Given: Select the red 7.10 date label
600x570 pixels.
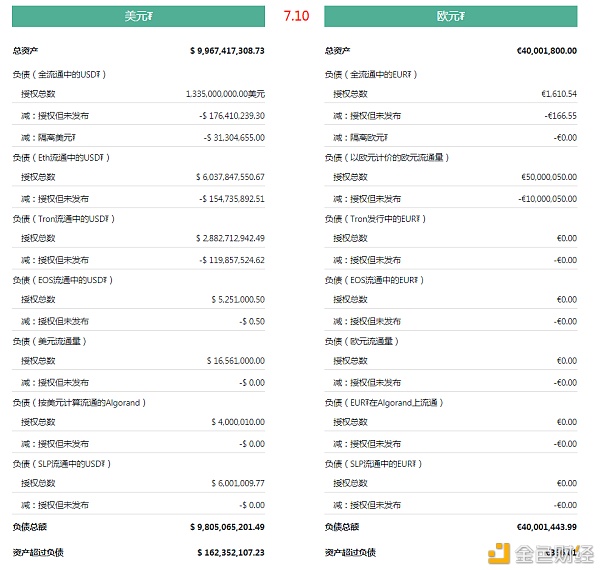Looking at the screenshot, I should [296, 16].
